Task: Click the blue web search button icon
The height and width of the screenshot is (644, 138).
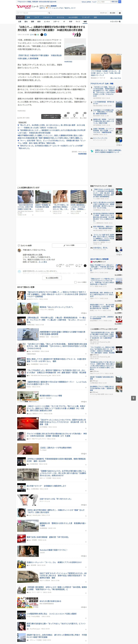Action: pos(120,2)
